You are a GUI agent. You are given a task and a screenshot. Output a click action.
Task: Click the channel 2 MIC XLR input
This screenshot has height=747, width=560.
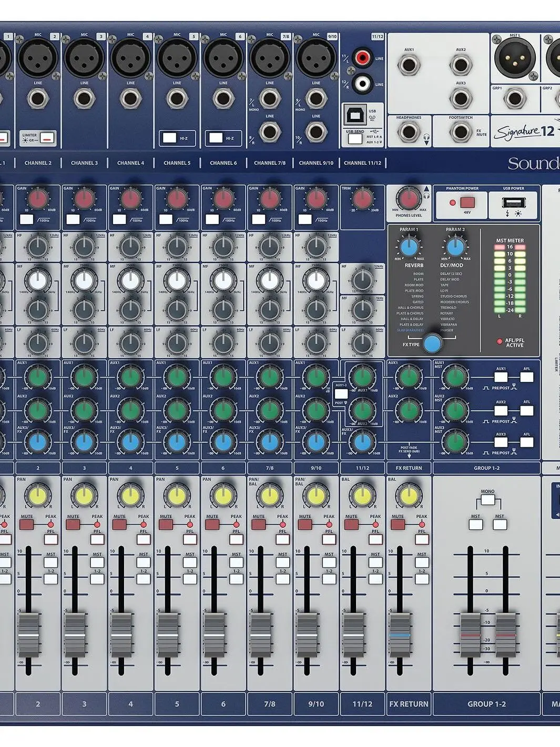[x=38, y=58]
